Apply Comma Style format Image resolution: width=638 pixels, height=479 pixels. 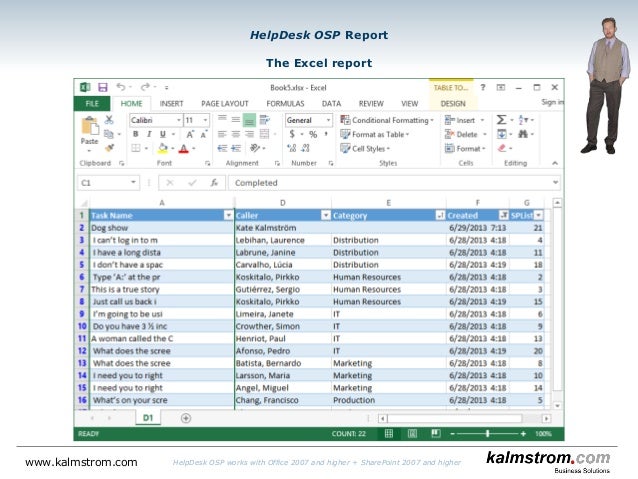[x=326, y=134]
